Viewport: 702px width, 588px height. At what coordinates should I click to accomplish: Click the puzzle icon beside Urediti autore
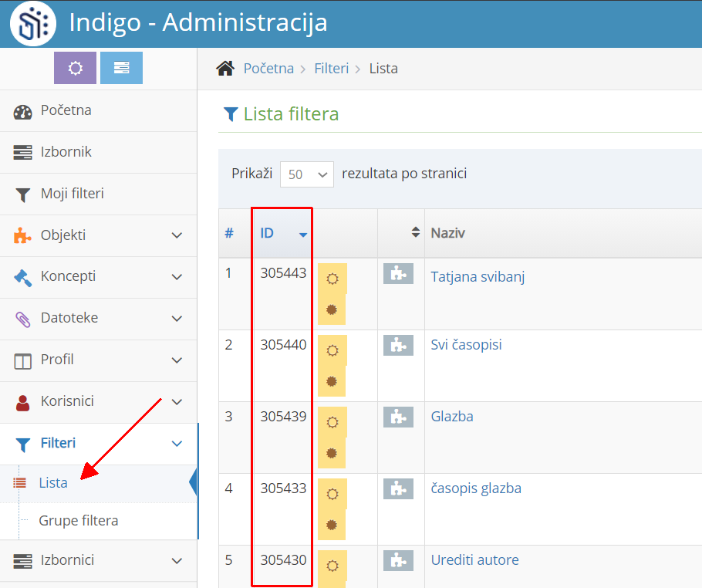400,562
